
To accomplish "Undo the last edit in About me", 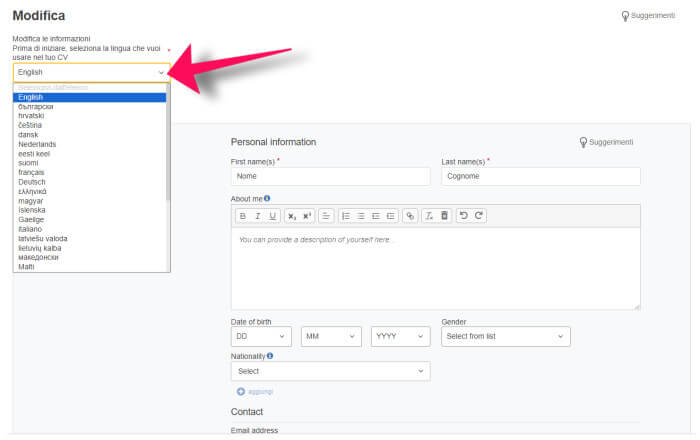I will pos(464,216).
